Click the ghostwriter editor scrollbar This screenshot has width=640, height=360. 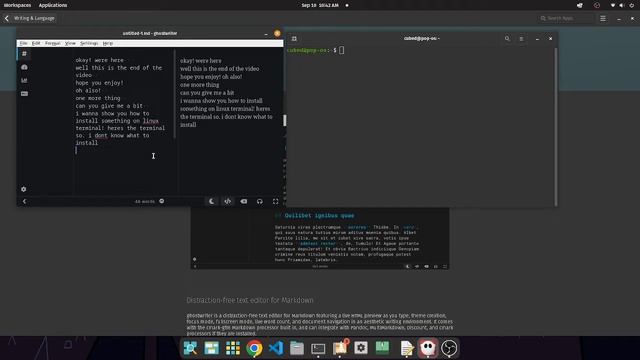point(175,94)
